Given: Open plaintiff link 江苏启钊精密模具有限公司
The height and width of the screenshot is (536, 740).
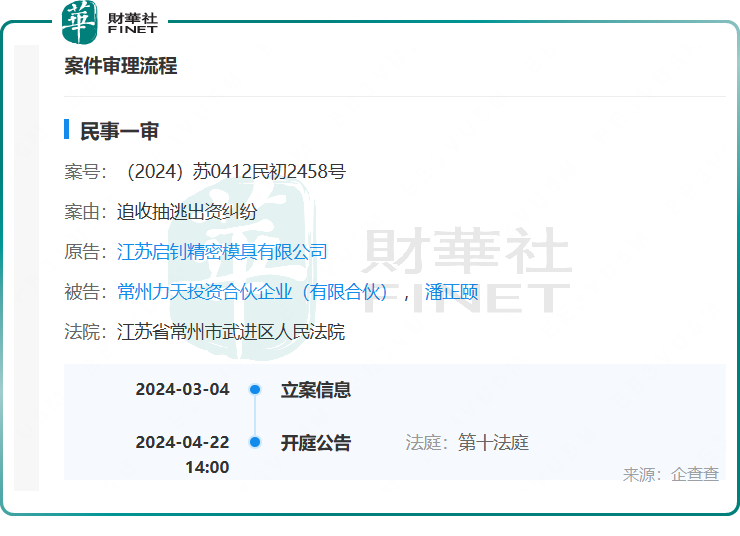Looking at the screenshot, I should pyautogui.click(x=222, y=252).
